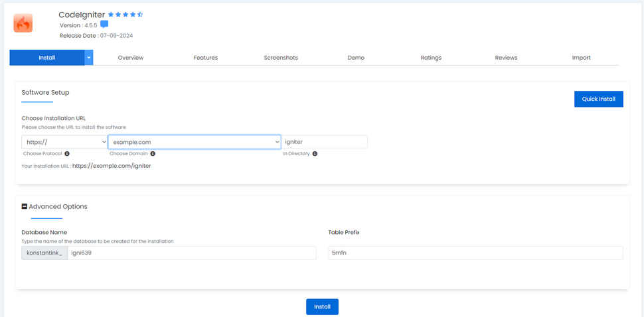
Task: Open the example.com domain dropdown
Action: click(x=195, y=142)
